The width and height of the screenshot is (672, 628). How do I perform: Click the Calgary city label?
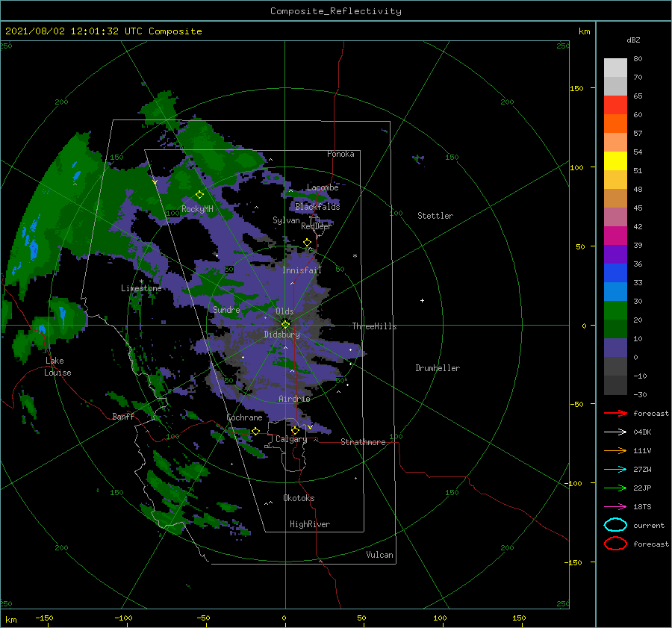point(291,439)
